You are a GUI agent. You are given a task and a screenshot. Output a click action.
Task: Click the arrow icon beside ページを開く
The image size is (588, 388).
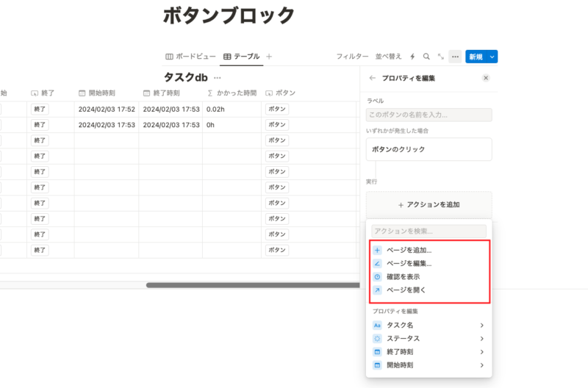click(x=377, y=290)
